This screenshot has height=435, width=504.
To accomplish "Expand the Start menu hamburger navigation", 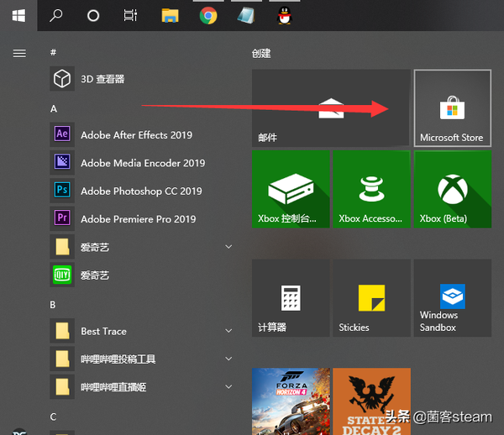I will pyautogui.click(x=19, y=53).
